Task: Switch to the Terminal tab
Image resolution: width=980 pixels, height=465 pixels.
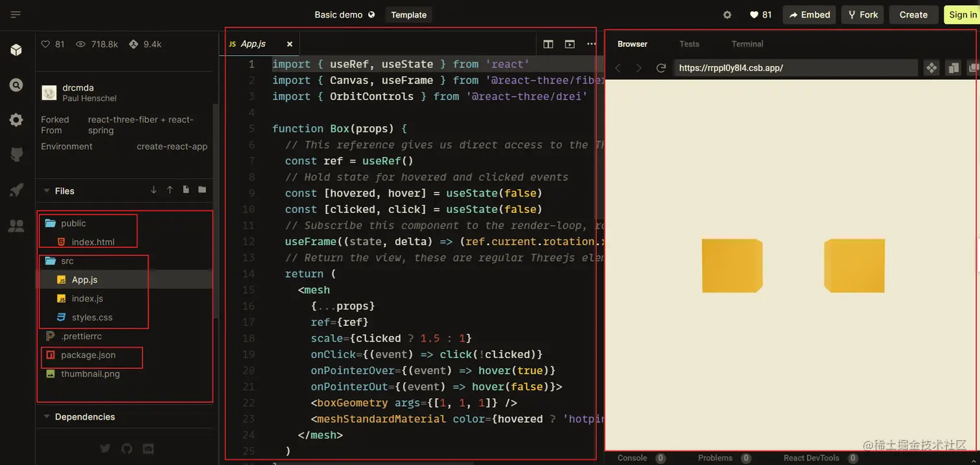Action: (747, 44)
